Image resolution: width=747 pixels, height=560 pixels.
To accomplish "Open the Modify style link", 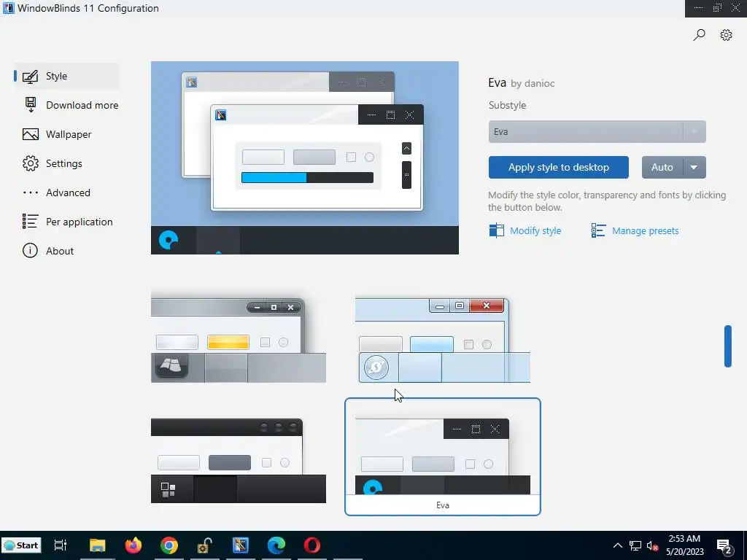I will pyautogui.click(x=535, y=230).
